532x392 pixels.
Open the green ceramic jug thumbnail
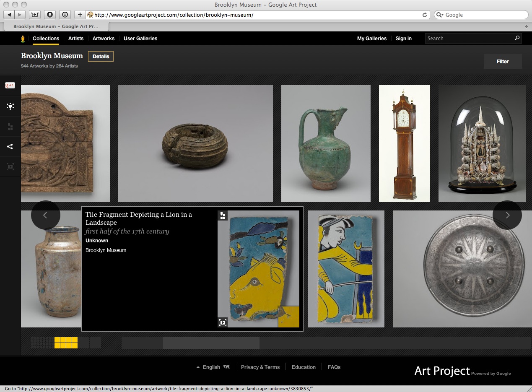pyautogui.click(x=326, y=143)
